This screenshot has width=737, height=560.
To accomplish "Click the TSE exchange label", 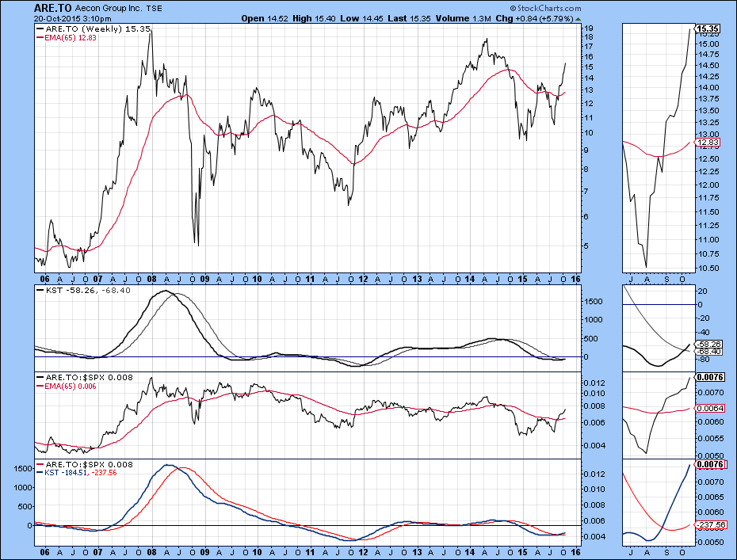I will click(155, 9).
